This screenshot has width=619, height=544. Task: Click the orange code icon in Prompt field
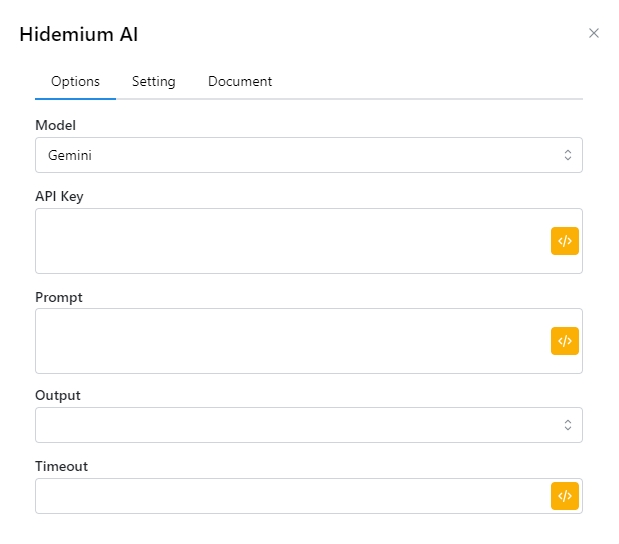point(564,341)
